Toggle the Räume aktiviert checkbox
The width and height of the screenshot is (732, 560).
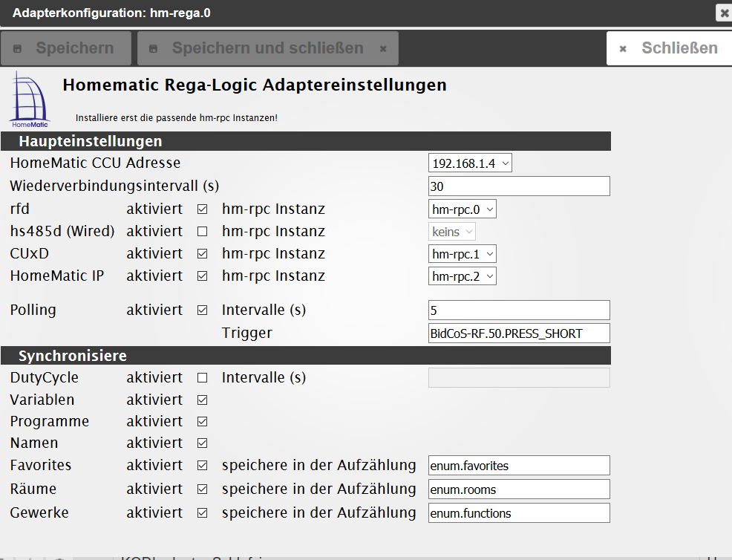click(x=202, y=489)
